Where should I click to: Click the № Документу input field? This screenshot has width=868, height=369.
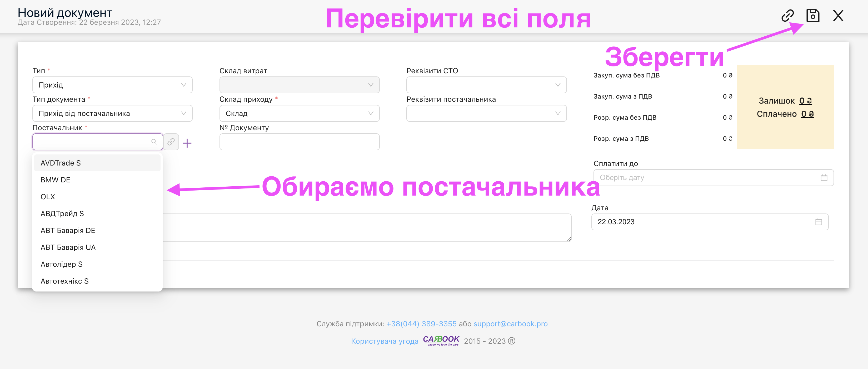tap(299, 142)
